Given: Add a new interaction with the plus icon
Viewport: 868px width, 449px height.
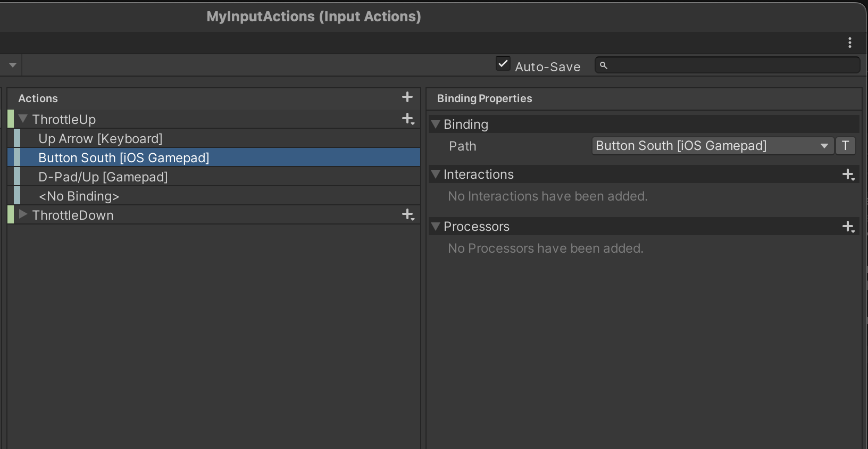Looking at the screenshot, I should click(848, 174).
